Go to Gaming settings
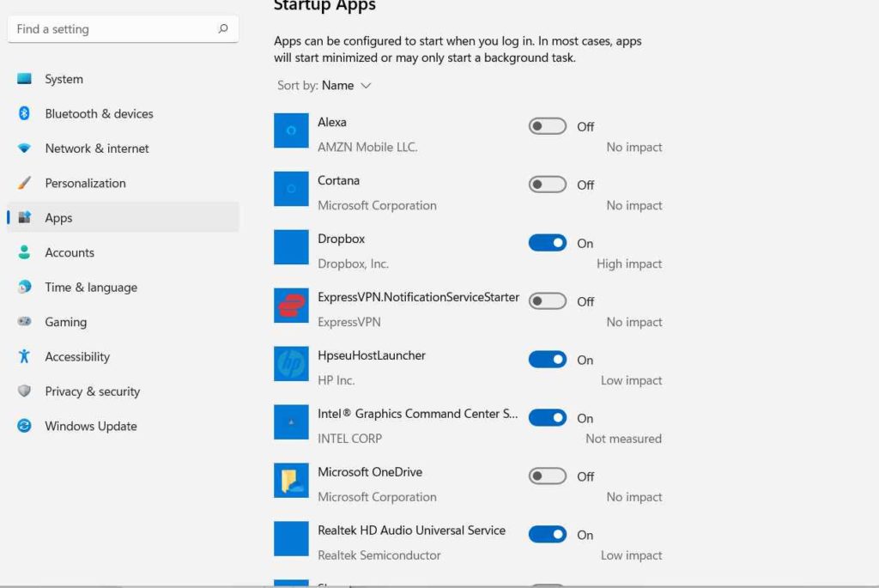Screen dimensions: 879x588 [x=124, y=322]
